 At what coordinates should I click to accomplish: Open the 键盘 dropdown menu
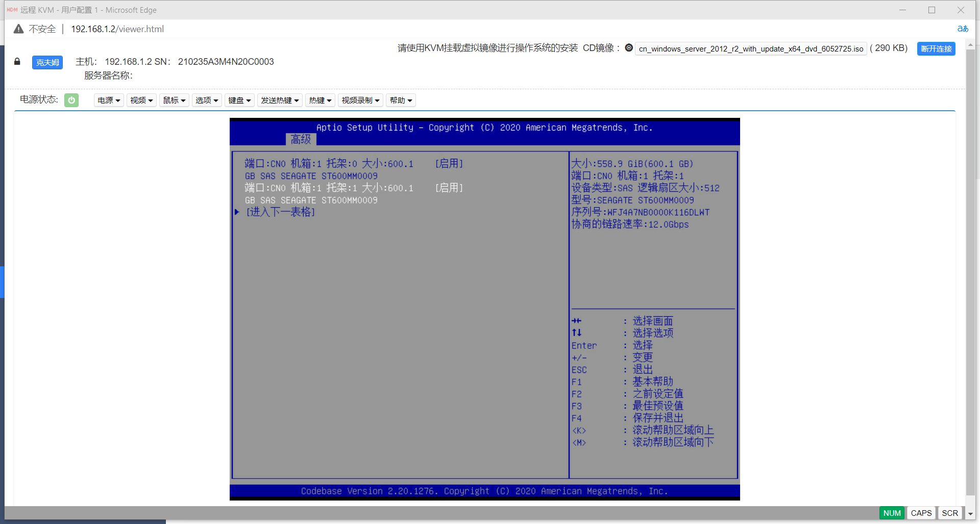click(x=239, y=100)
